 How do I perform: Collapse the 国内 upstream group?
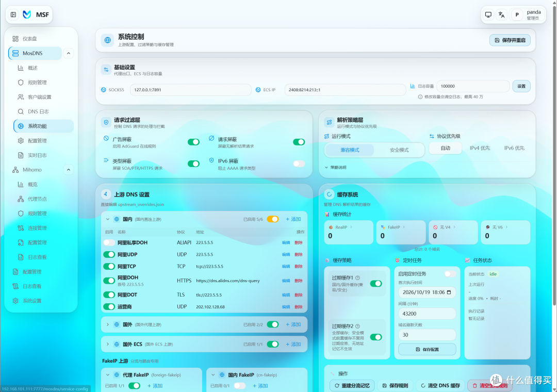(x=108, y=219)
